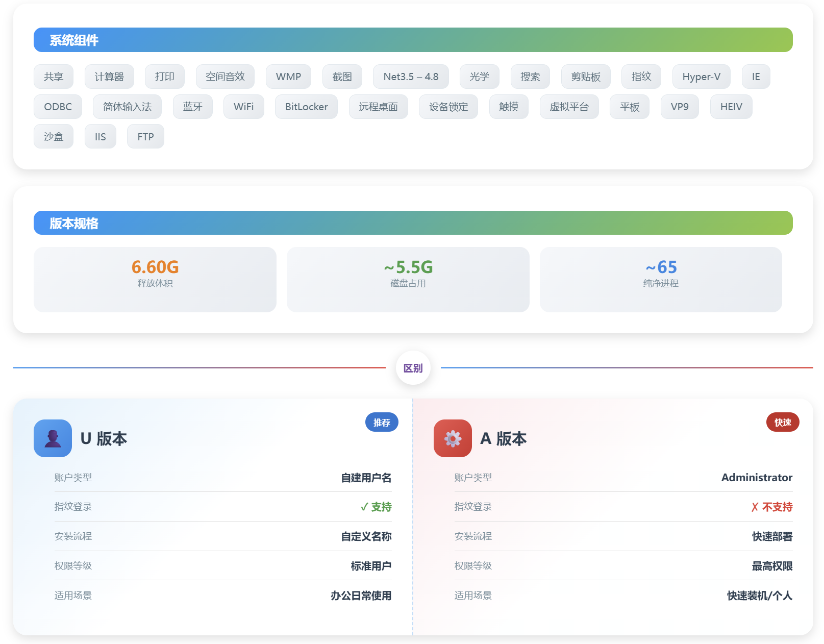Click the 快速装机/个人 value

[760, 596]
